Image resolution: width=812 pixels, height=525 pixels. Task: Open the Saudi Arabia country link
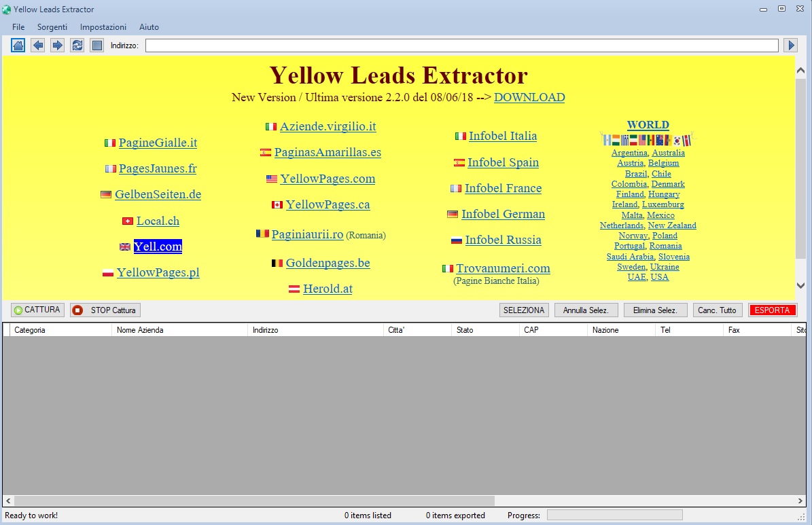click(631, 256)
